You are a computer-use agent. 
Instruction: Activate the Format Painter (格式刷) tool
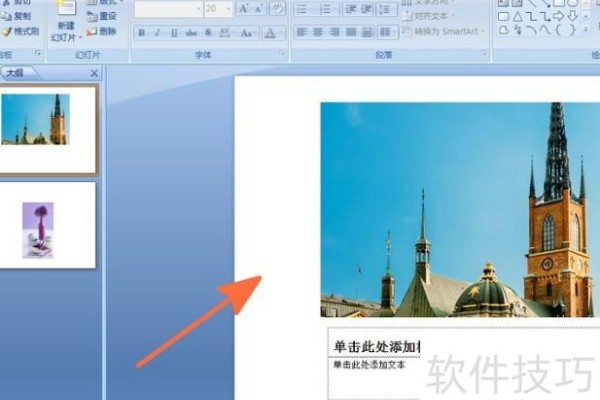[x=20, y=31]
